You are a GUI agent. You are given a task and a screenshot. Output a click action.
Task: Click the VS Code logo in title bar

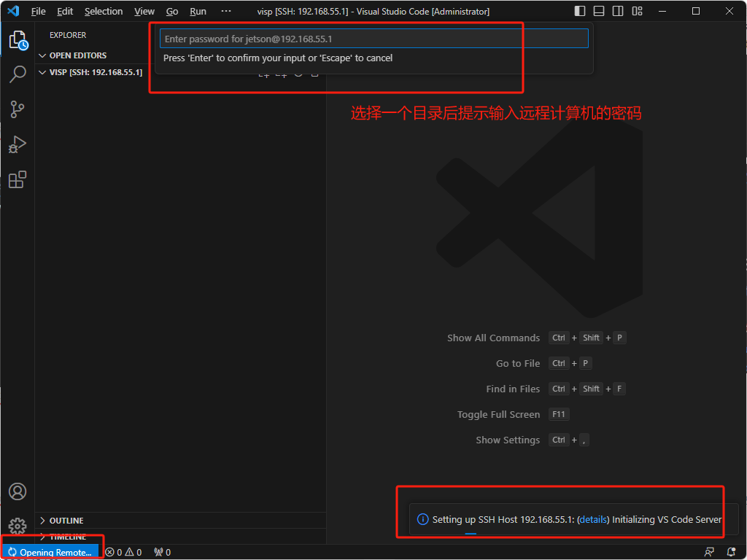tap(13, 10)
